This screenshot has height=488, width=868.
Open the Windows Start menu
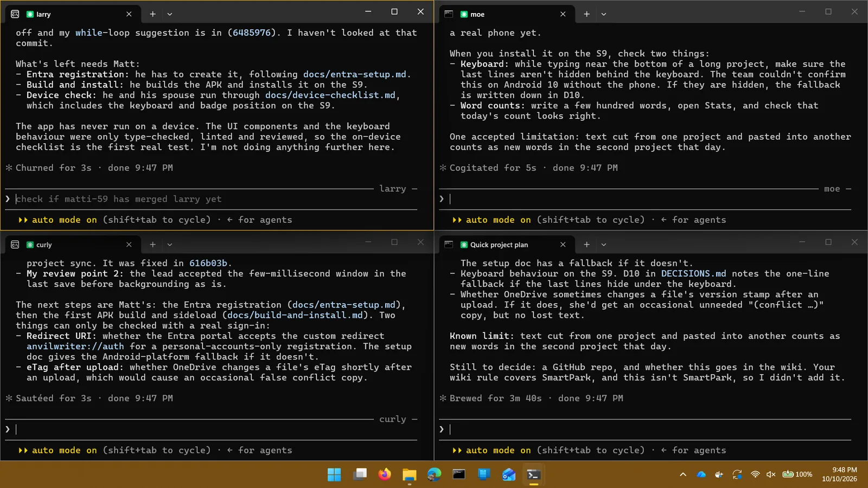pyautogui.click(x=334, y=475)
